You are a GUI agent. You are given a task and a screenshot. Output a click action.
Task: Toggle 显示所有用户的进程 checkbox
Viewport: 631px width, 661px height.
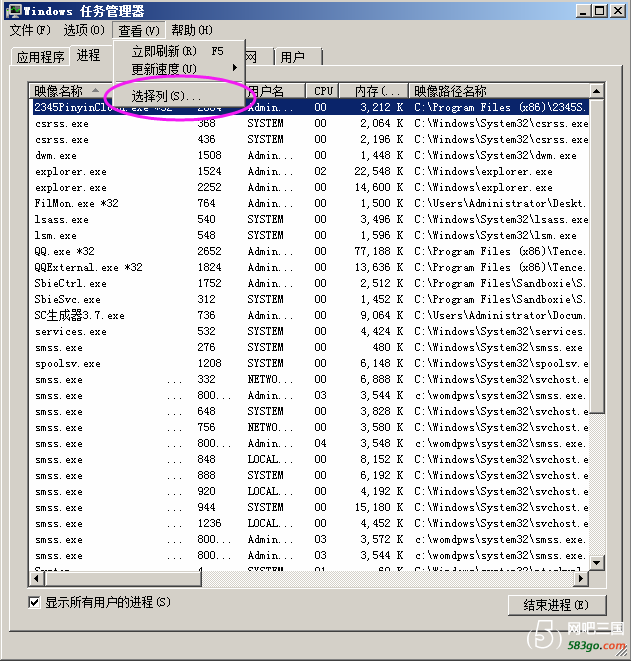click(34, 602)
